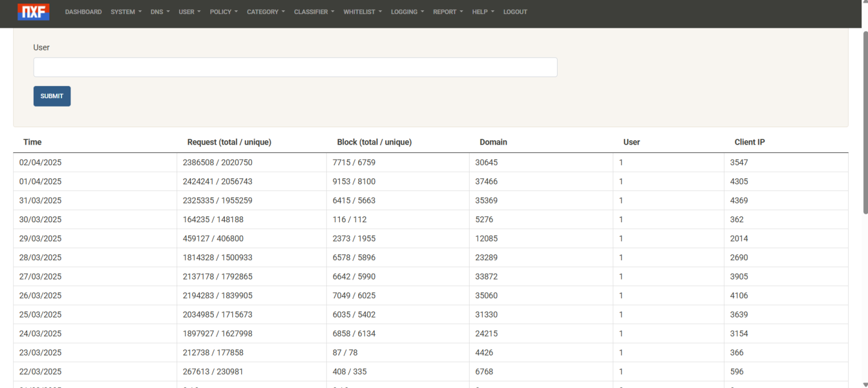
Task: Open the Report dropdown menu
Action: coord(448,12)
